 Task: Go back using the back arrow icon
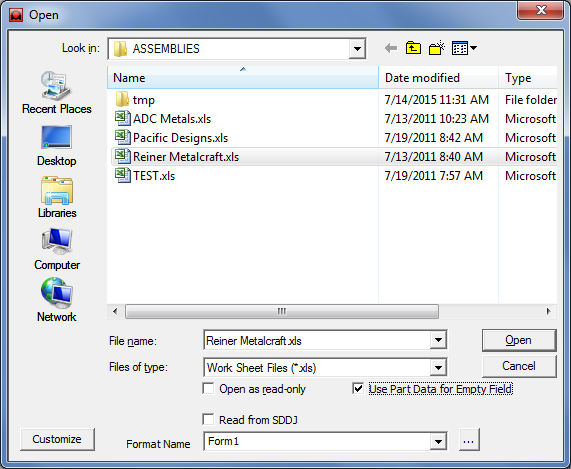tap(391, 48)
